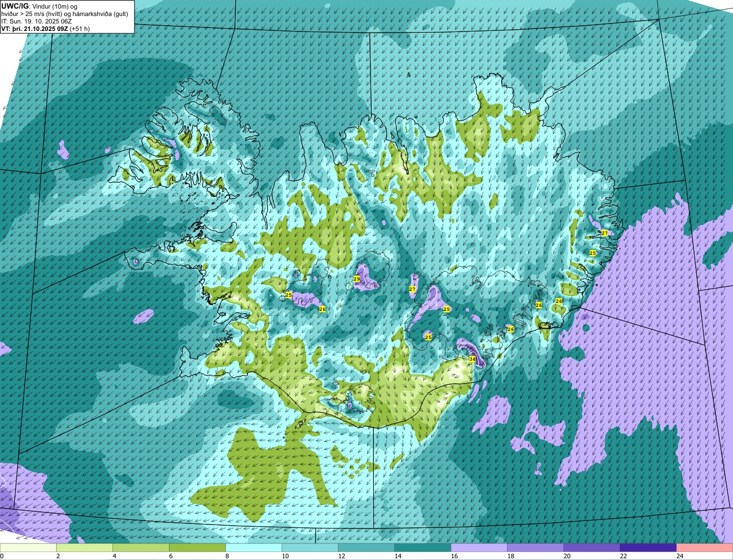Click the legend tick label 22

pyautogui.click(x=623, y=555)
